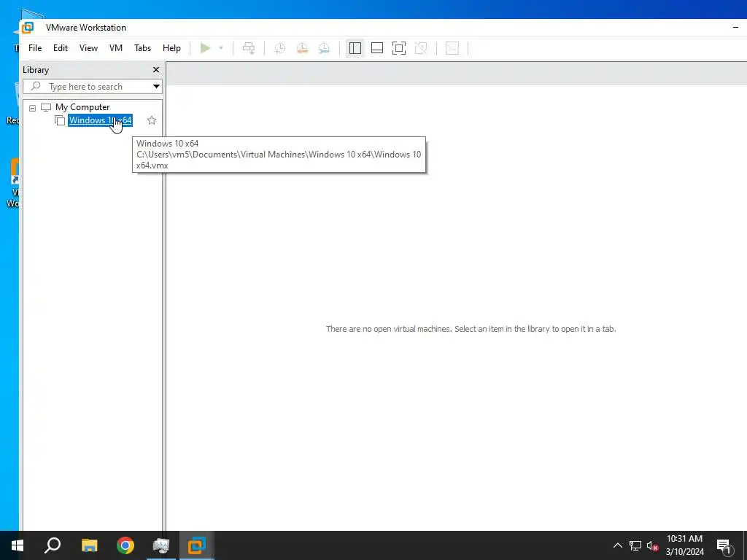Open the Edit menu
Screen dimensions: 747x560
(x=61, y=48)
